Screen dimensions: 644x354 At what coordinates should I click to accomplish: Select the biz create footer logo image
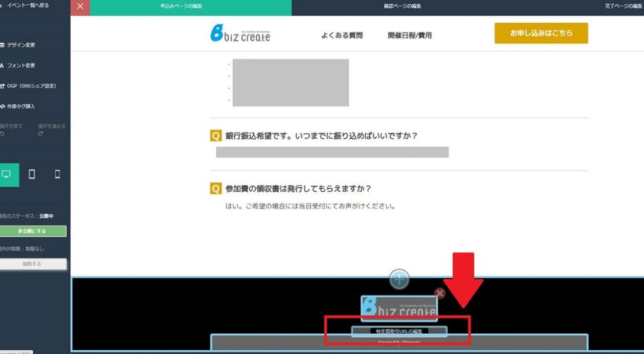tap(399, 308)
